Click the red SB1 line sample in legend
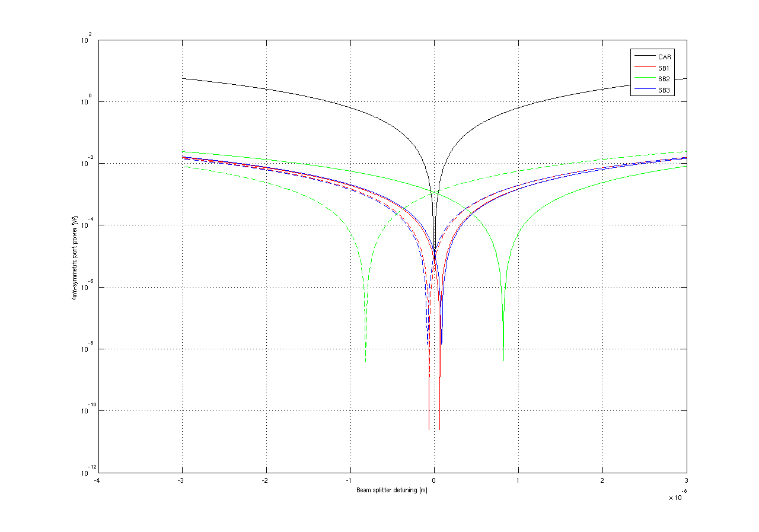The width and height of the screenshot is (759, 532). (643, 68)
